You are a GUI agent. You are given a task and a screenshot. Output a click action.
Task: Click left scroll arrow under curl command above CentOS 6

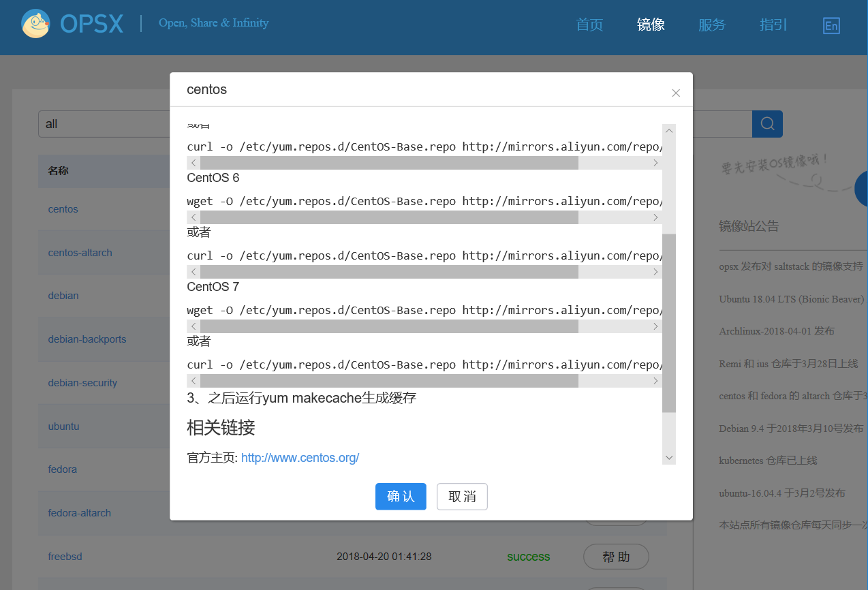pos(193,163)
